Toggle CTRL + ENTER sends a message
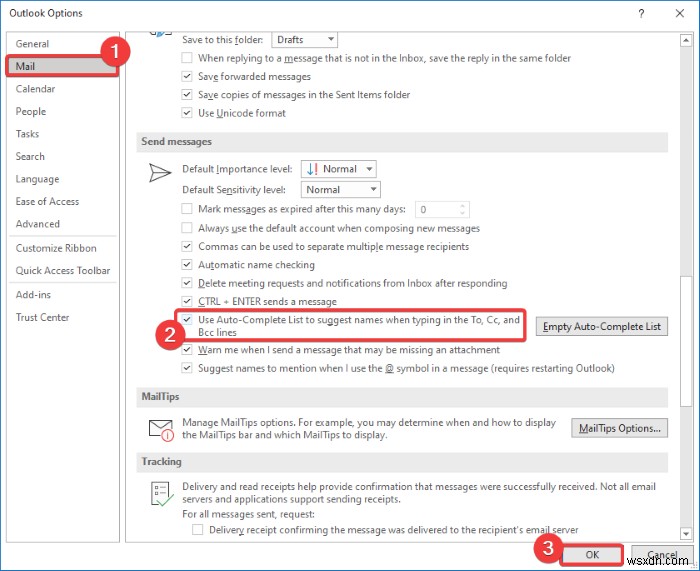The width and height of the screenshot is (700, 571). pos(187,301)
